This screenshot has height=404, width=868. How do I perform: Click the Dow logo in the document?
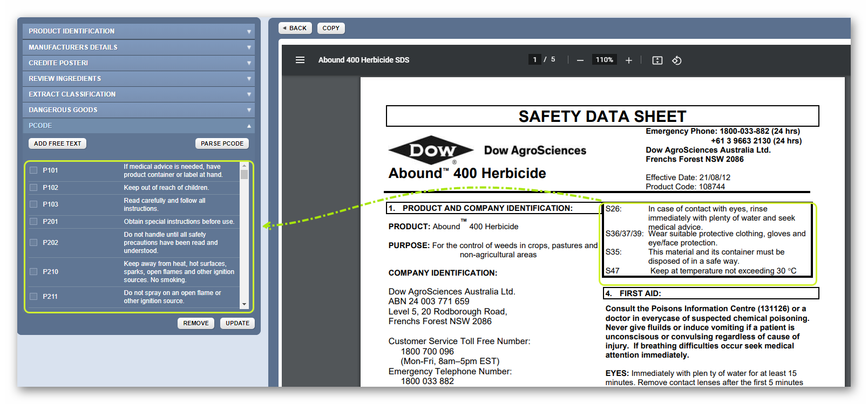pyautogui.click(x=431, y=150)
